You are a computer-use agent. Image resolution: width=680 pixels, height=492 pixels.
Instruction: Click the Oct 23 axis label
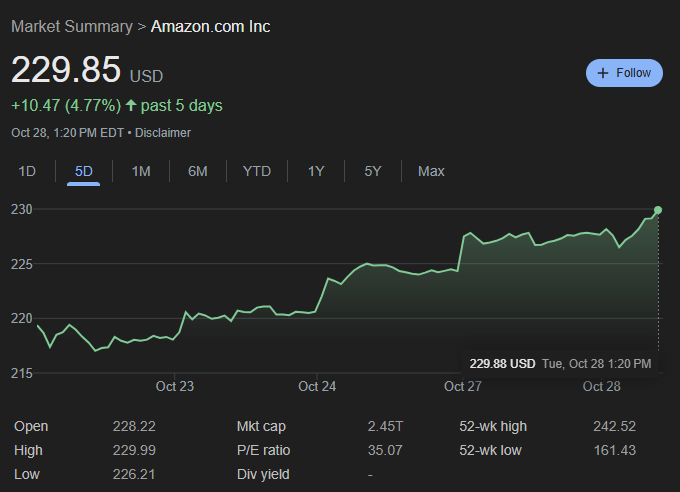pyautogui.click(x=175, y=386)
